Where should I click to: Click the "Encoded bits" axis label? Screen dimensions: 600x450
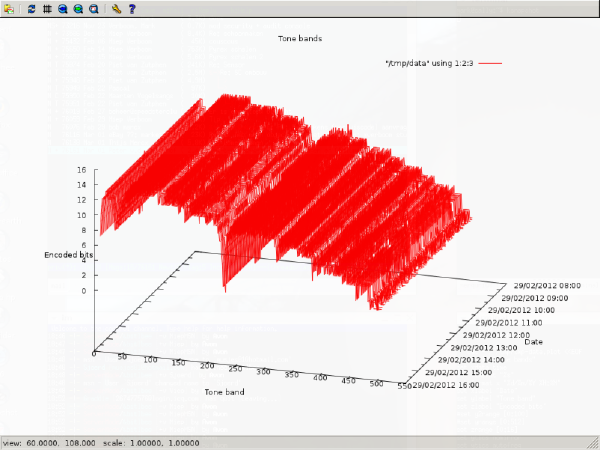[x=68, y=255]
